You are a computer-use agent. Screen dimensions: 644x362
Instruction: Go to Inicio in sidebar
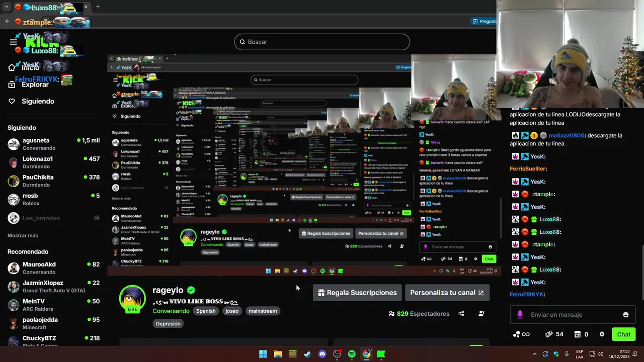[31, 68]
